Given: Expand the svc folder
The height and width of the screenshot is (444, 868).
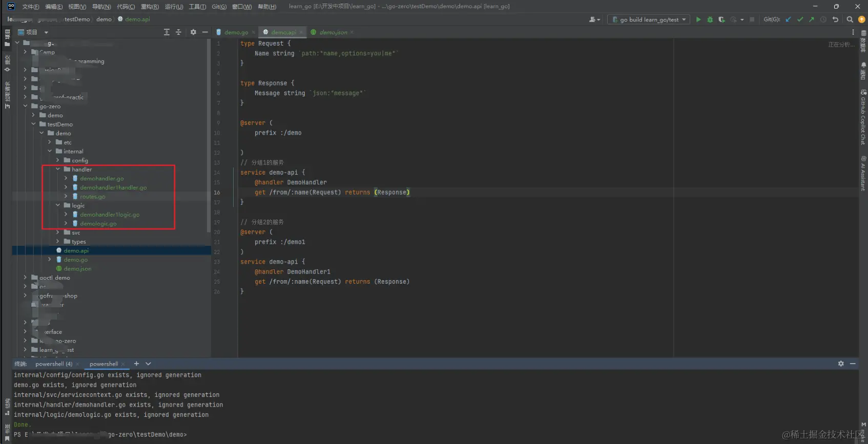Looking at the screenshot, I should coord(58,232).
